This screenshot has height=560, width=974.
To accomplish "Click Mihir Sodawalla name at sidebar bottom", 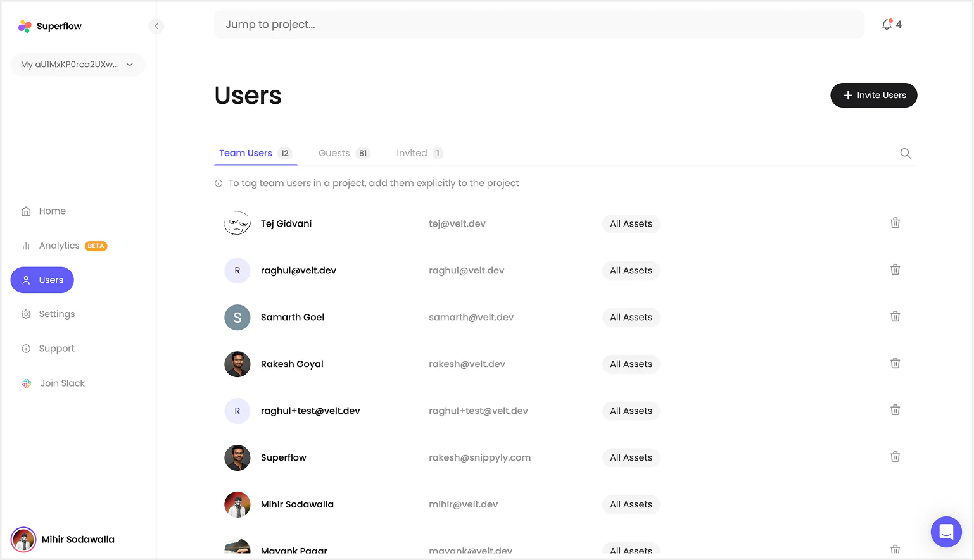I will click(78, 540).
